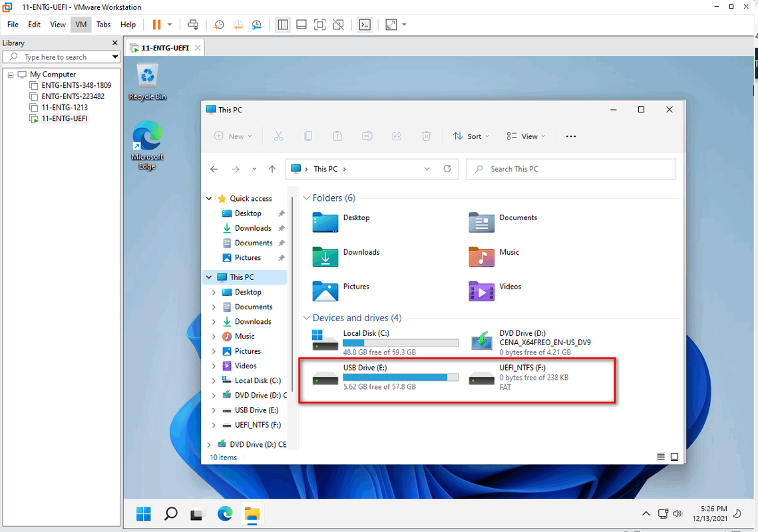Open the power options dropdown beside pause

pyautogui.click(x=170, y=25)
